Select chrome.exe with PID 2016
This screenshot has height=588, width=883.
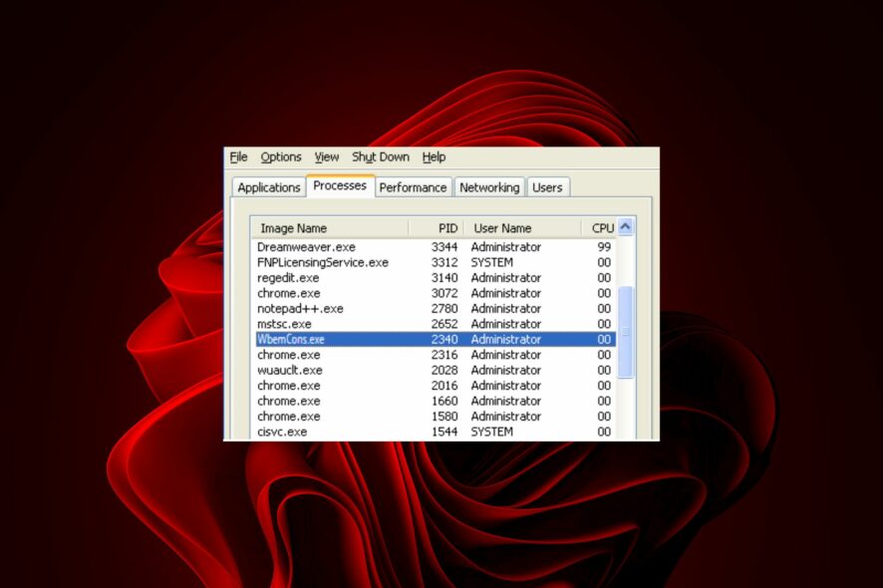[434, 386]
